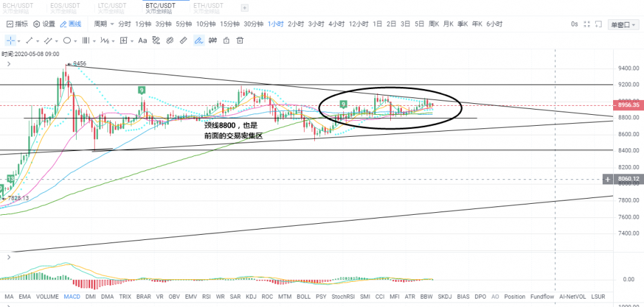Delete drawings with the trash icon

tap(240, 40)
